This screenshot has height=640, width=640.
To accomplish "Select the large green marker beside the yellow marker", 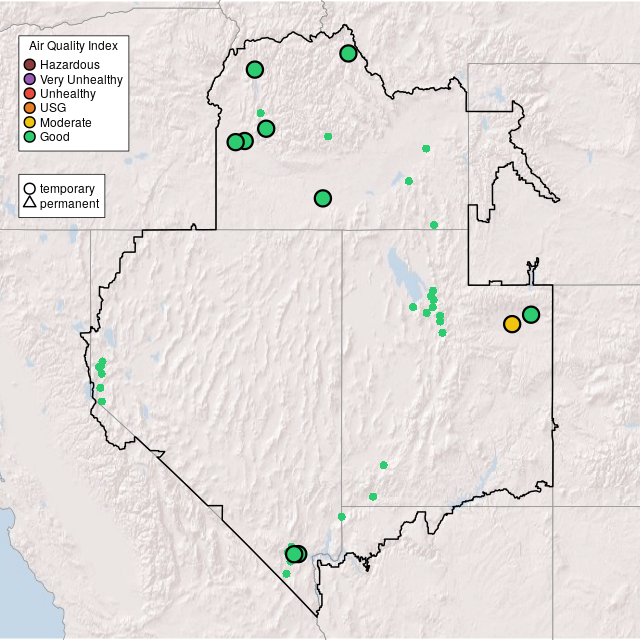I will [x=531, y=315].
